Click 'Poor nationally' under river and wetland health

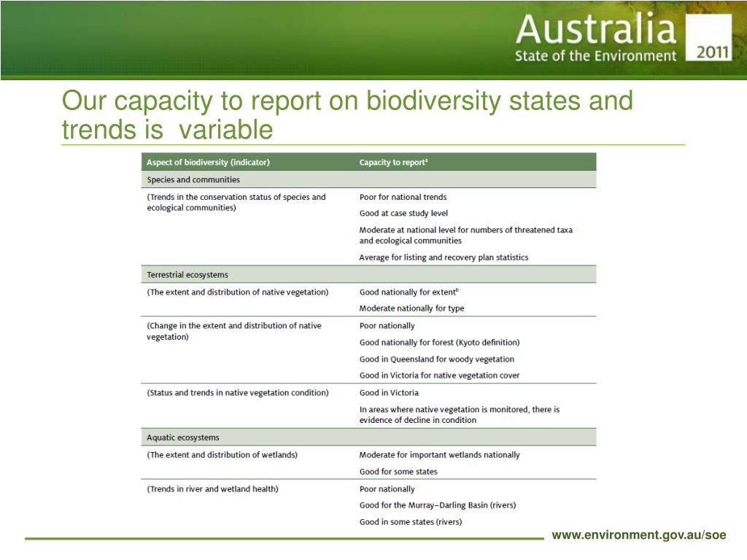click(x=387, y=489)
